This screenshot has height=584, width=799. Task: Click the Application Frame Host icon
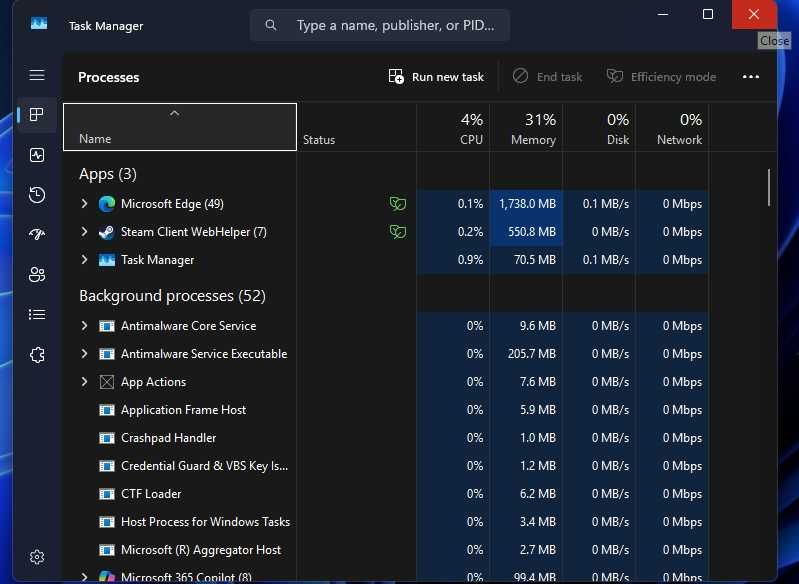pos(106,410)
